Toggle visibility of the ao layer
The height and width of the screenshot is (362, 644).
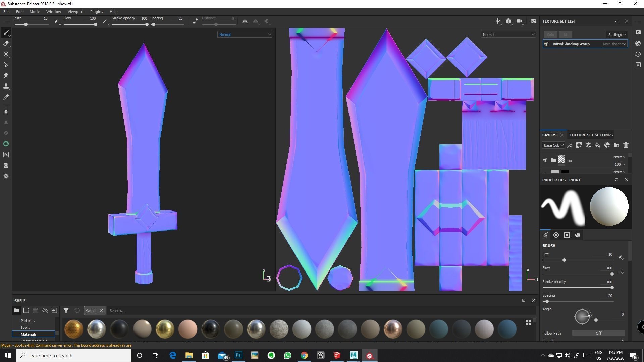coord(545,160)
